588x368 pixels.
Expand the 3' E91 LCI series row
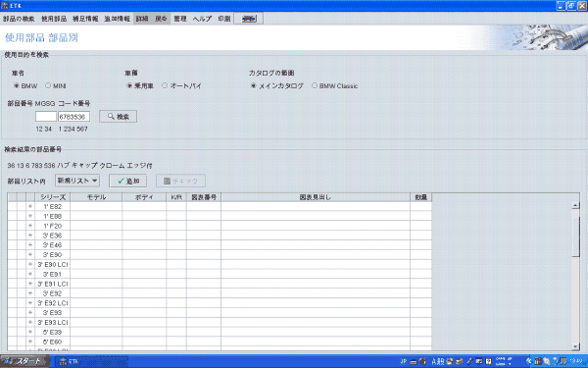(30, 284)
